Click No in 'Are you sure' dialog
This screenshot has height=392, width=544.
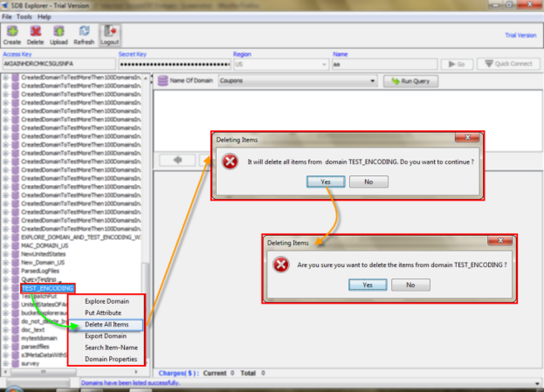pos(410,285)
